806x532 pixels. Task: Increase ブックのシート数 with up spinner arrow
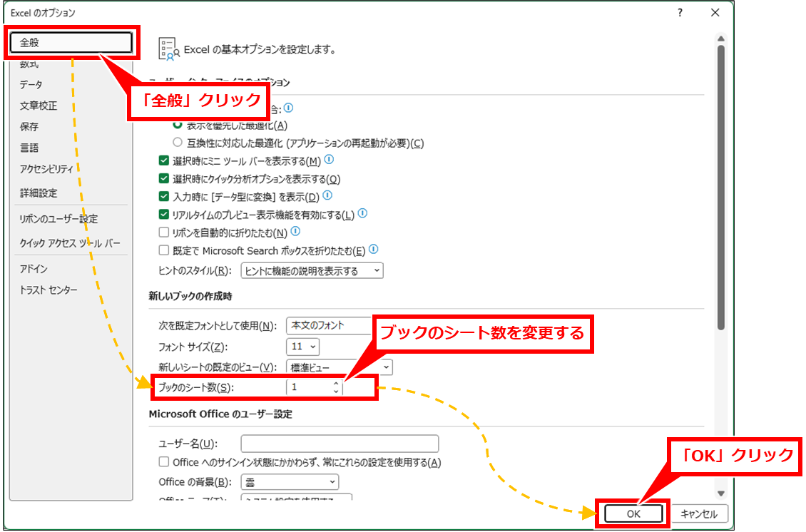[x=336, y=384]
